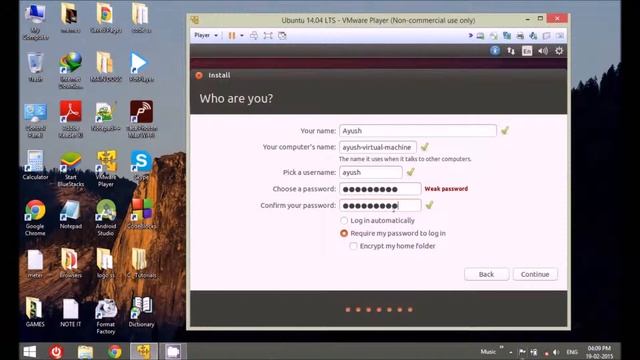Open the Player menu in VMware
This screenshot has width=640, height=360.
point(206,36)
